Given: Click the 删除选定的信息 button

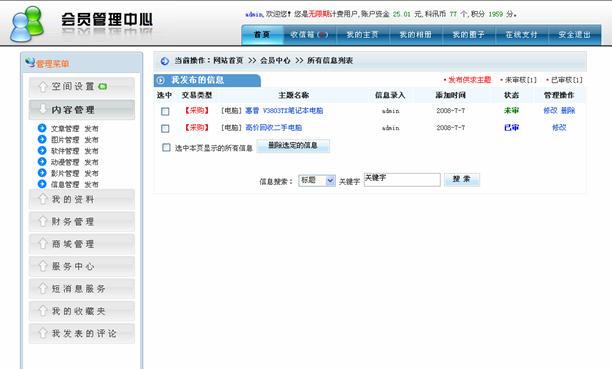Looking at the screenshot, I should (x=293, y=146).
